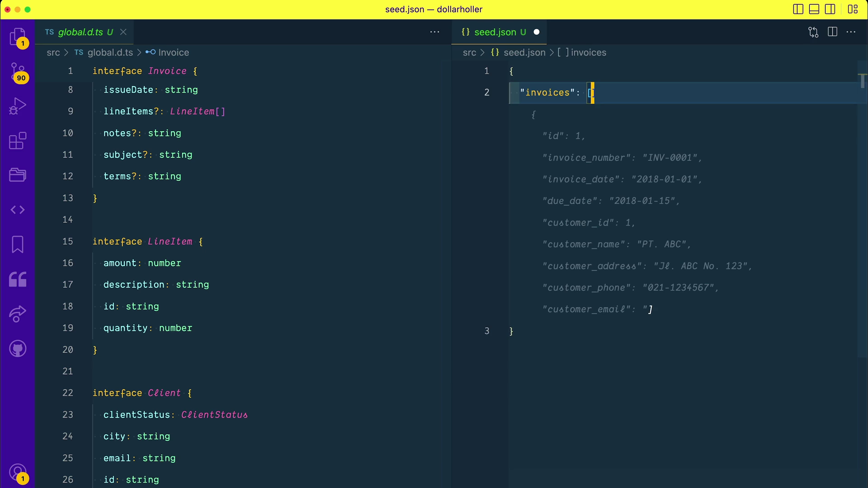Image resolution: width=868 pixels, height=488 pixels.
Task: Open the project folders icon in activity bar
Action: 18,175
